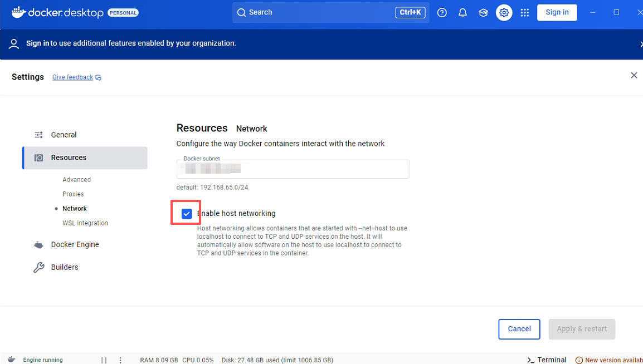
Task: Select Proxies under Resources
Action: pyautogui.click(x=73, y=194)
